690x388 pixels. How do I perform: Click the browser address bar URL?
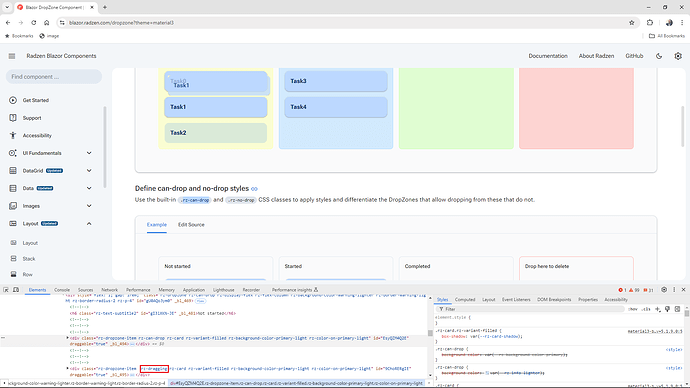[x=121, y=22]
